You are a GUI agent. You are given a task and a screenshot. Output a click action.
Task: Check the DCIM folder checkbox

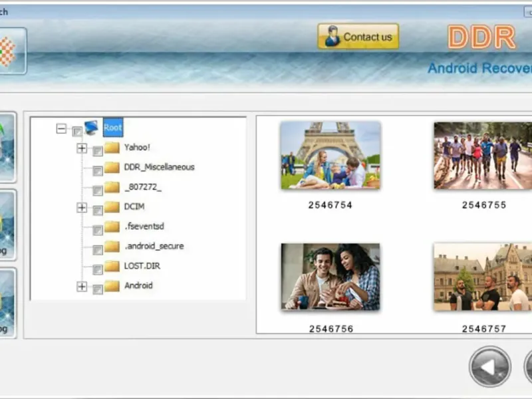point(98,210)
